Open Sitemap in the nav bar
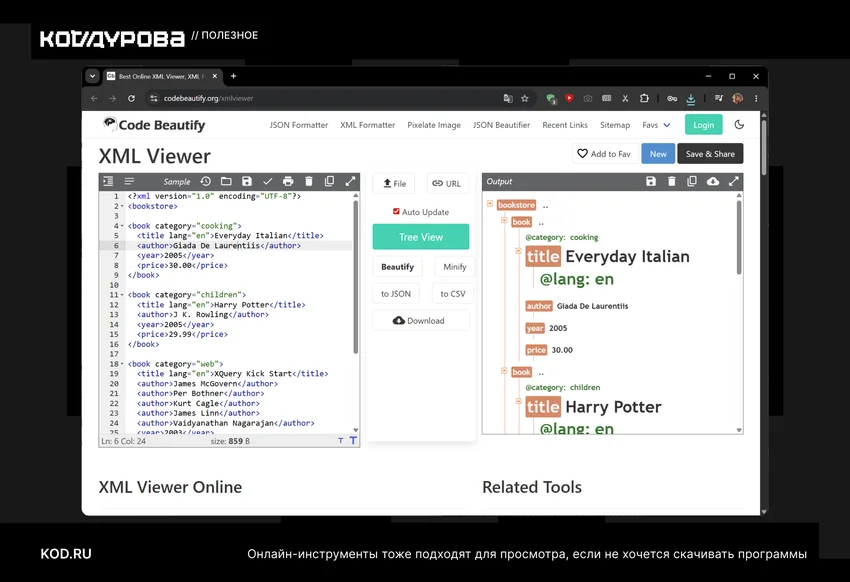Image resolution: width=850 pixels, height=582 pixels. click(x=615, y=125)
